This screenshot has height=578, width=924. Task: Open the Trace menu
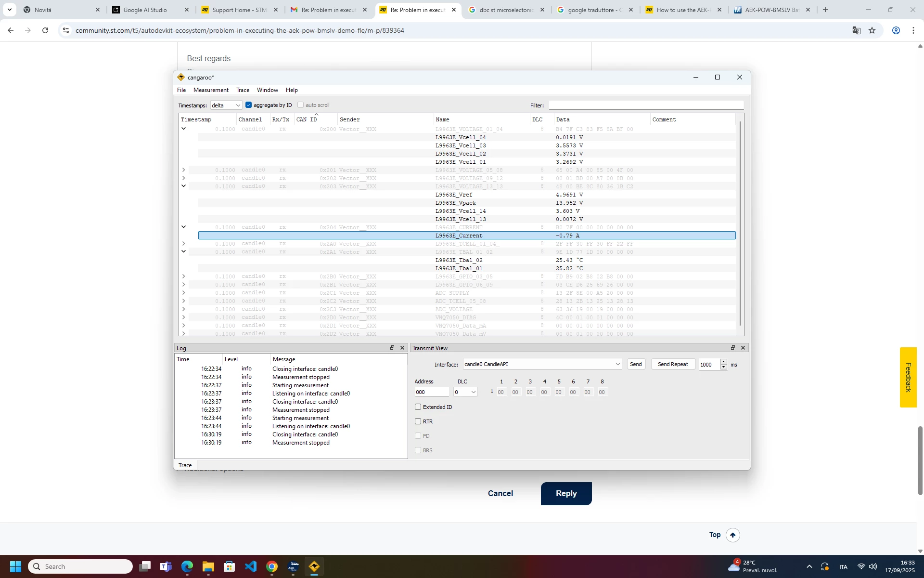(x=243, y=90)
